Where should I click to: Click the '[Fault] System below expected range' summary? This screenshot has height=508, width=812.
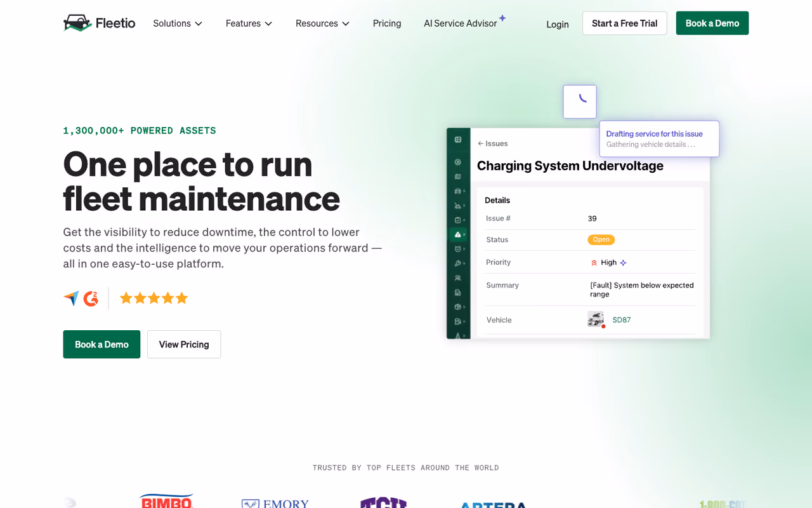[x=642, y=290]
